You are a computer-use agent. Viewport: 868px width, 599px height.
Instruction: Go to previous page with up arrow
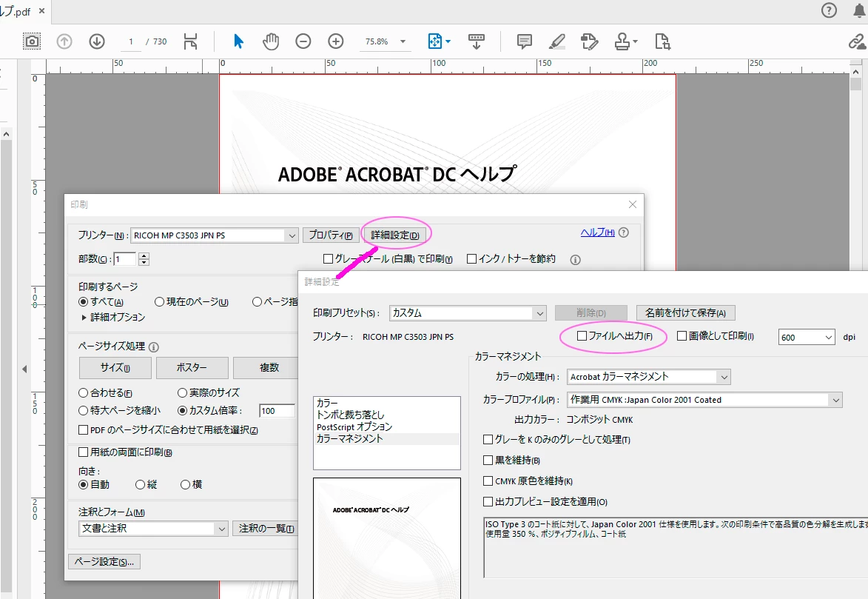(64, 41)
